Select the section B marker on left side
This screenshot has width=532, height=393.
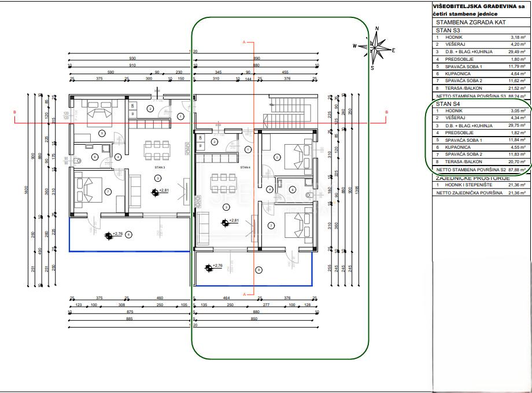[14, 112]
